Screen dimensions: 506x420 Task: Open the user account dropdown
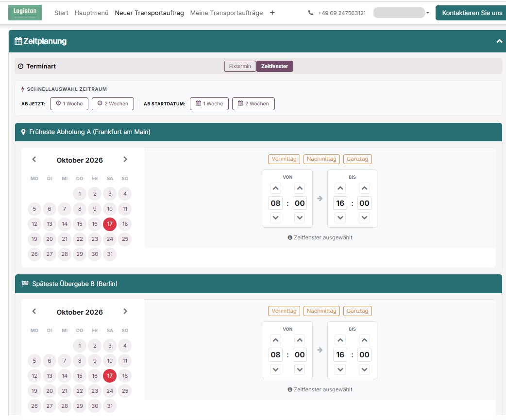pyautogui.click(x=401, y=13)
